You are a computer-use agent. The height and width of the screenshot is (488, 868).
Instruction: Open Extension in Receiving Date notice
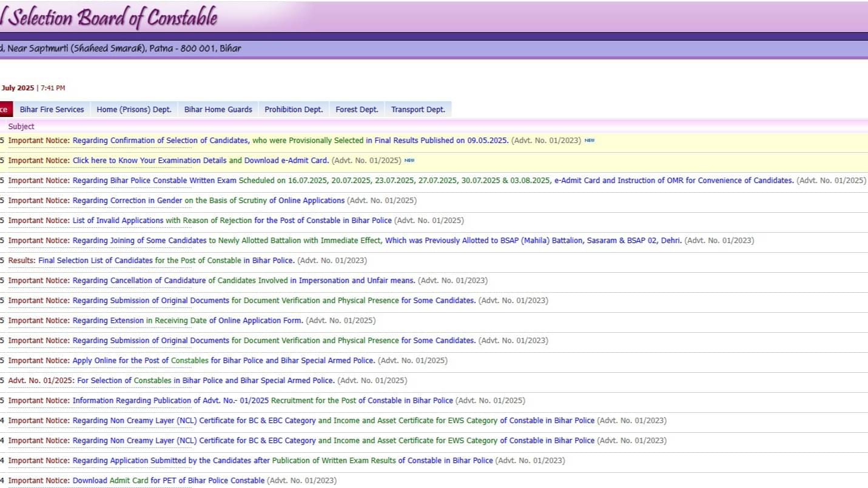click(x=187, y=321)
